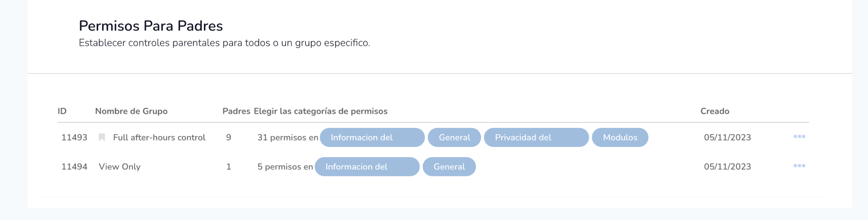This screenshot has width=868, height=220.
Task: Select the General tag in View Only row
Action: [449, 167]
